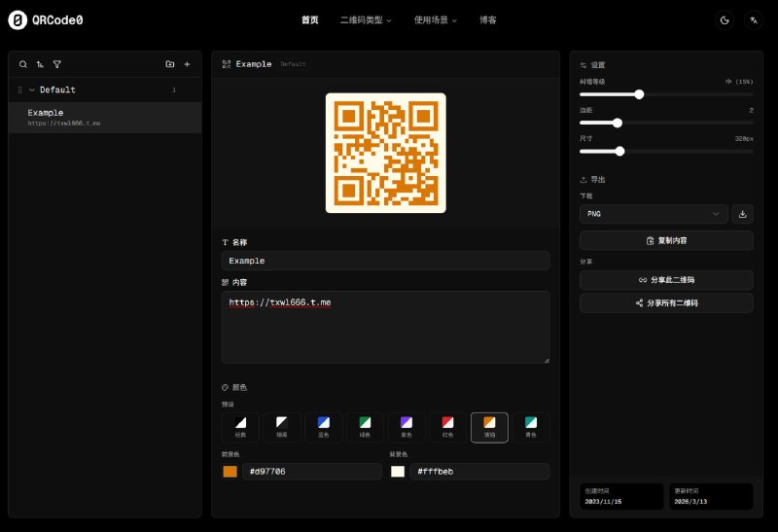Select the black and white classic preset
This screenshot has height=532, width=778.
(240, 427)
